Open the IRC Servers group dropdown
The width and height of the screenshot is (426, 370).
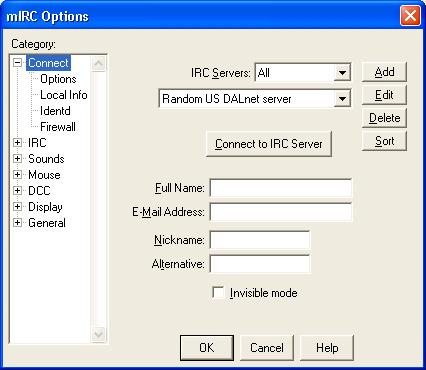click(x=342, y=73)
